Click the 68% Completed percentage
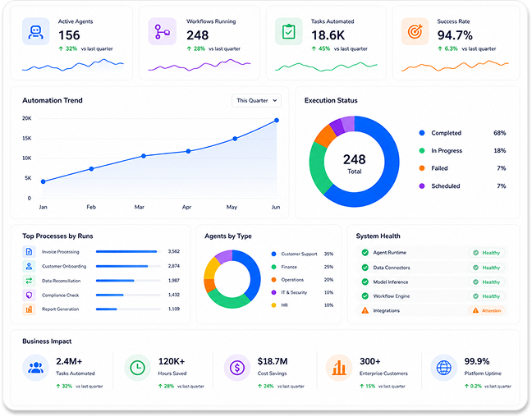Image resolution: width=532 pixels, height=417 pixels. coord(500,133)
